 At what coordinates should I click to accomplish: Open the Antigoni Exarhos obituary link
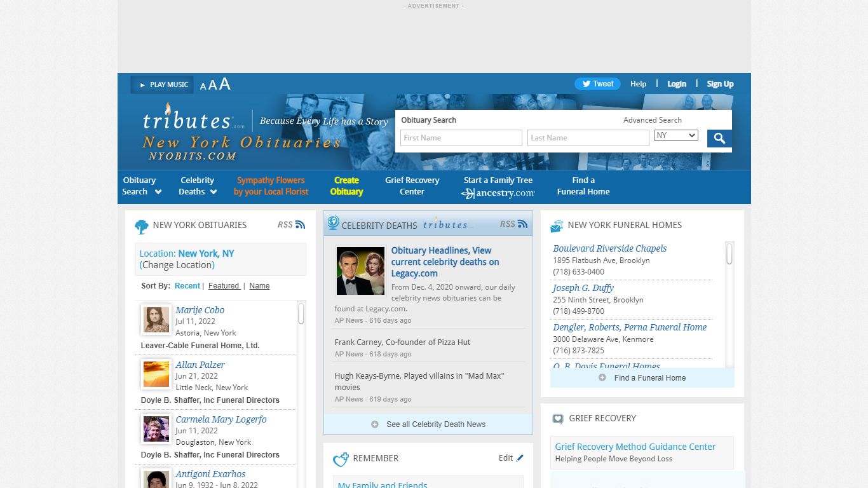[210, 474]
